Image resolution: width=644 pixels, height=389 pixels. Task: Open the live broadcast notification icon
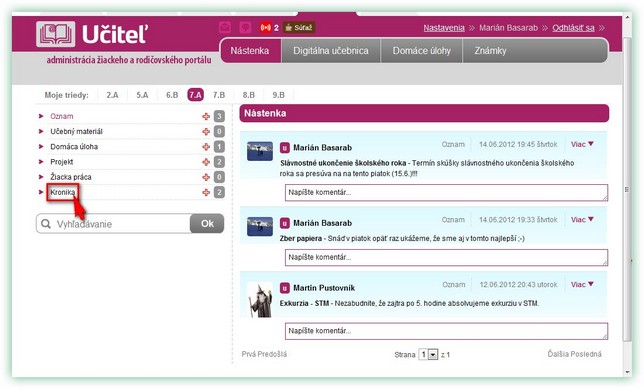click(265, 28)
